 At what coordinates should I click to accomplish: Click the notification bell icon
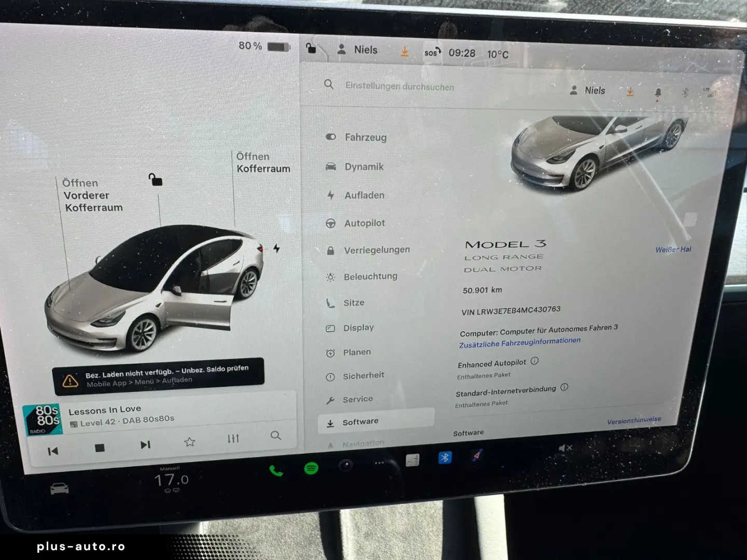coord(658,92)
